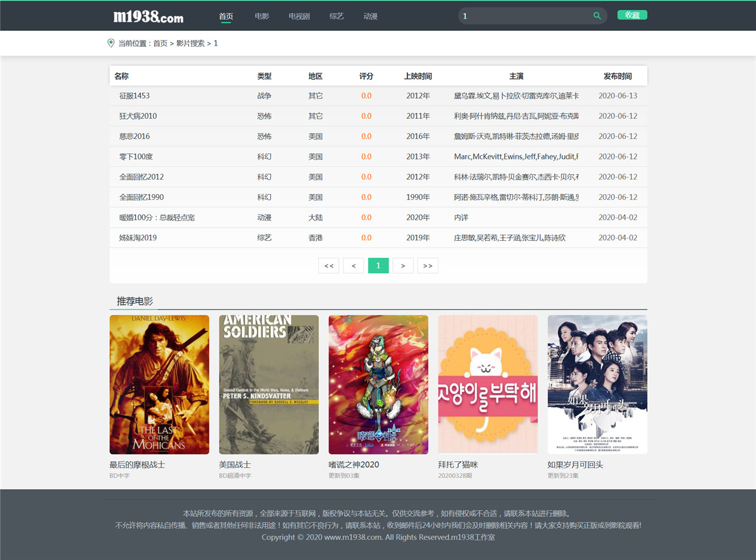Open the 电视剧 navigation tab

click(x=299, y=16)
